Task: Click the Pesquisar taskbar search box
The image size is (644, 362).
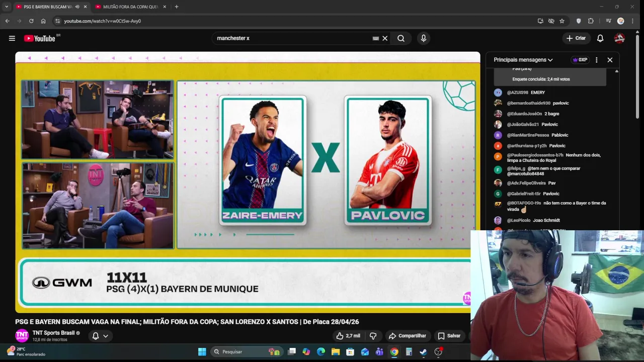Action: coord(247,352)
